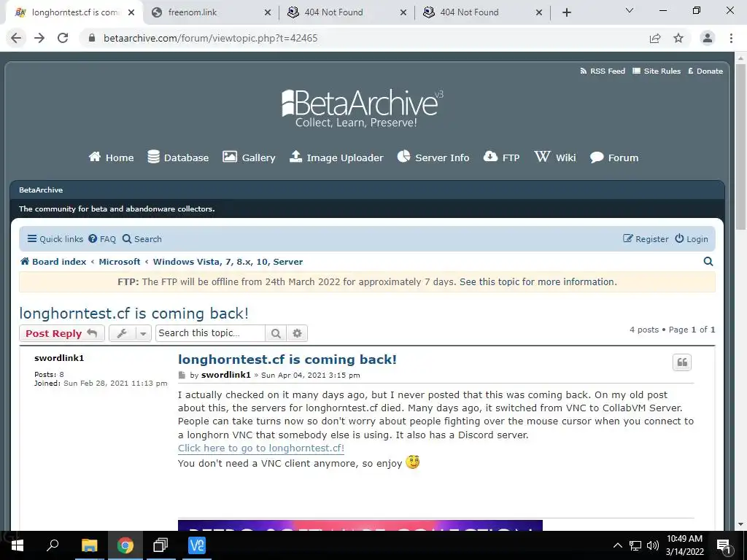Screen dimensions: 747x560
Task: Click the post title longhorntest.cf is coming back!
Action: tap(287, 359)
